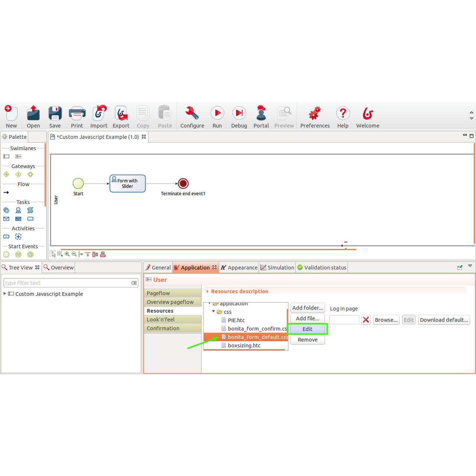The image size is (476, 476).
Task: Collapse the css folder in resources tree
Action: point(213,312)
